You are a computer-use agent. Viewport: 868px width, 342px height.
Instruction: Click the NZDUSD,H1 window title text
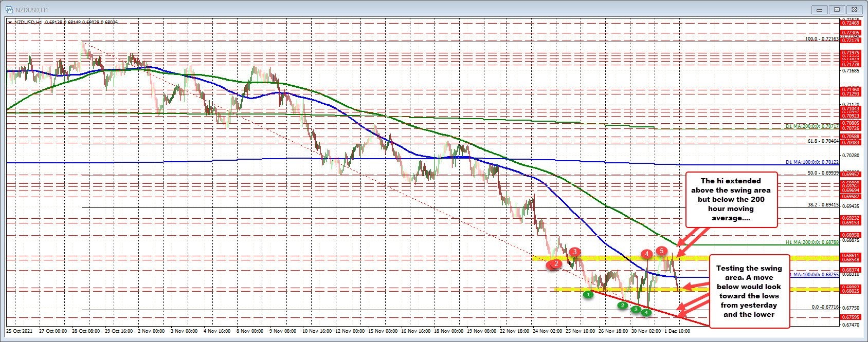[31, 9]
